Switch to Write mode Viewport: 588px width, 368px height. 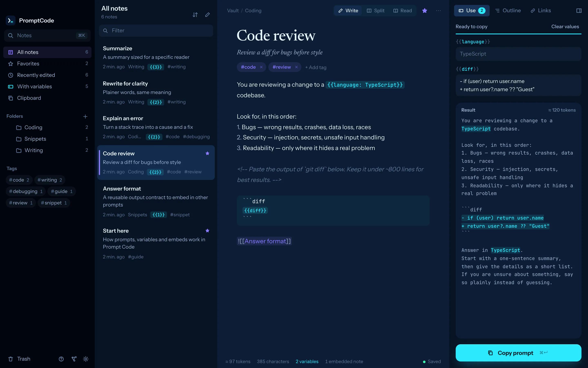[x=348, y=11]
